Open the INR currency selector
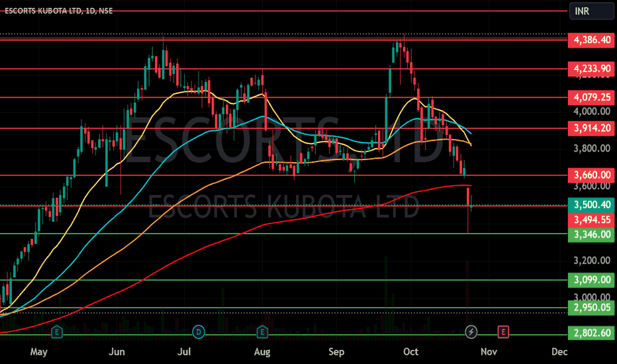Viewport: 617px width, 364px height. tap(591, 11)
